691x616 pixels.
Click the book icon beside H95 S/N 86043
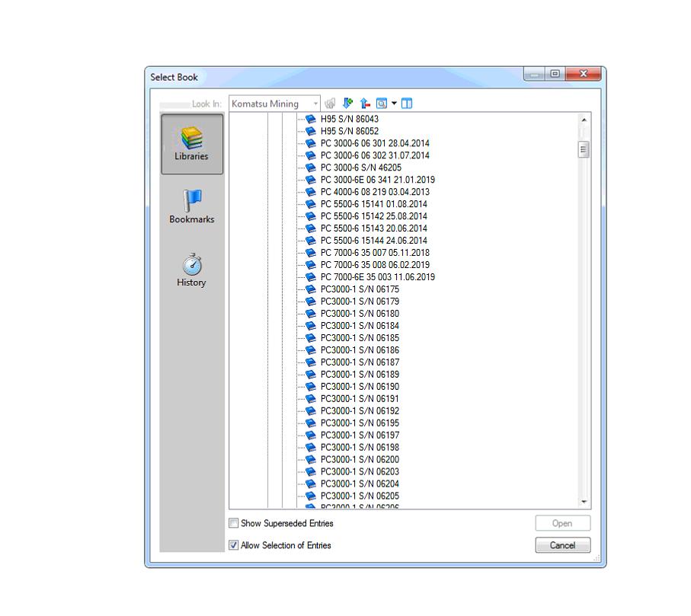pyautogui.click(x=310, y=119)
